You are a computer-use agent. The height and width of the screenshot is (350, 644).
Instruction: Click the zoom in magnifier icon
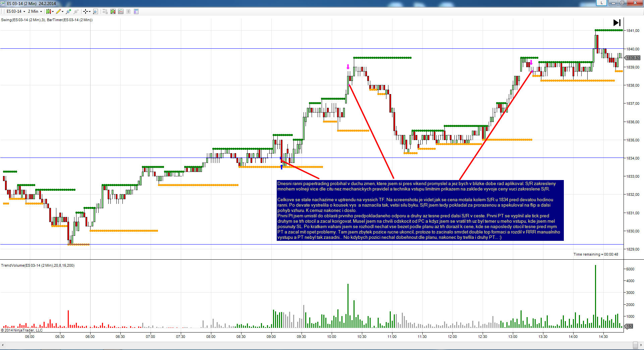pyautogui.click(x=68, y=11)
